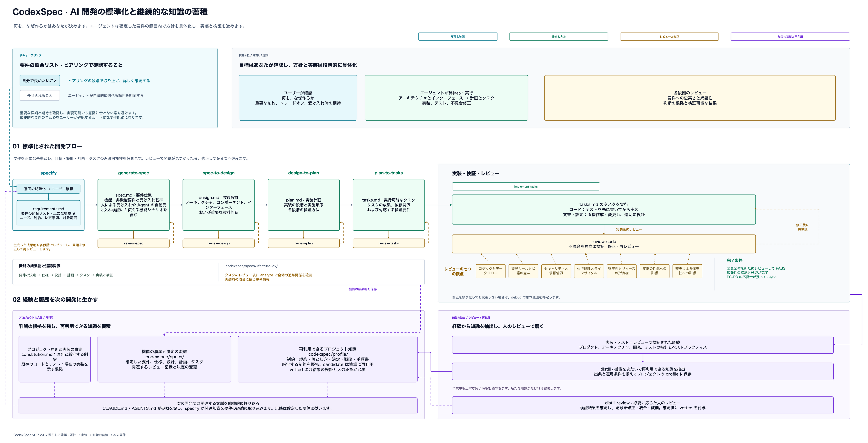Click the design-to-plan heading
This screenshot has height=443, width=868.
point(304,173)
